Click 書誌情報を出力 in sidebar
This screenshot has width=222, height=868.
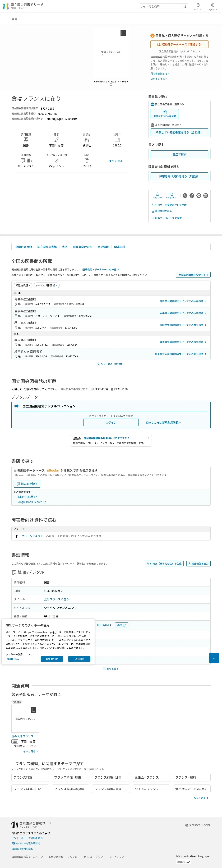162,211
